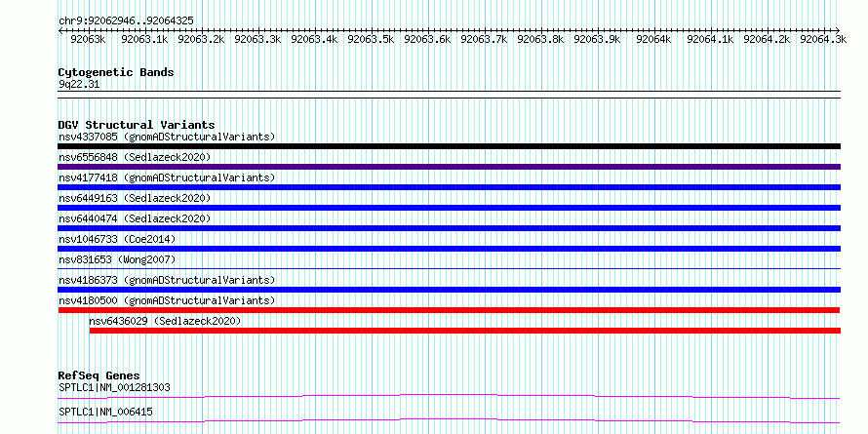This screenshot has width=868, height=434.
Task: Open transcript label SPTLC1|NM_001281303
Action: [114, 387]
